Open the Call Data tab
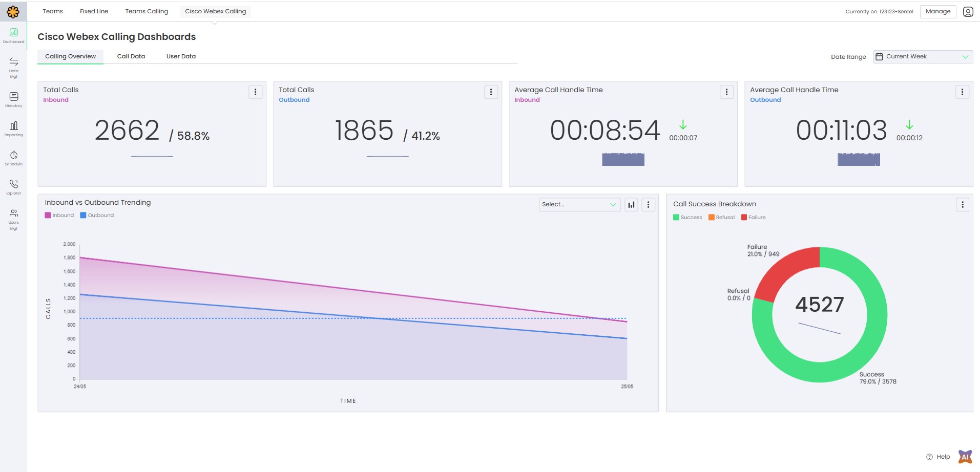 pyautogui.click(x=131, y=56)
